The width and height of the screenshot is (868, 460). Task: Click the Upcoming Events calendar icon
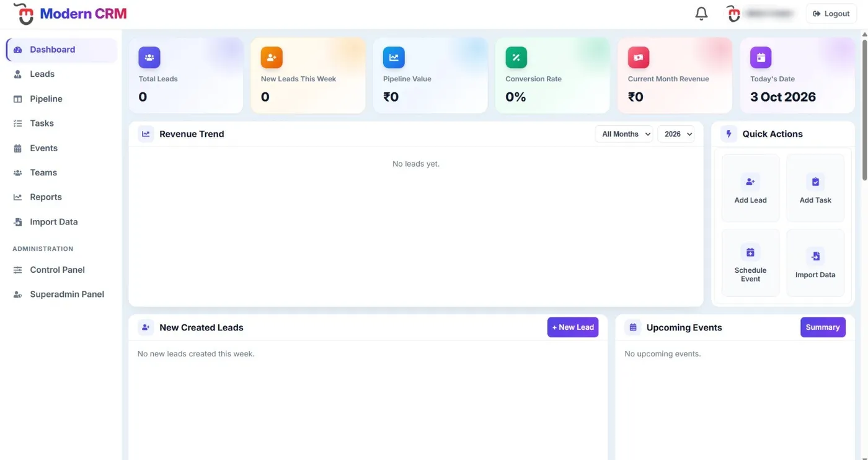633,327
